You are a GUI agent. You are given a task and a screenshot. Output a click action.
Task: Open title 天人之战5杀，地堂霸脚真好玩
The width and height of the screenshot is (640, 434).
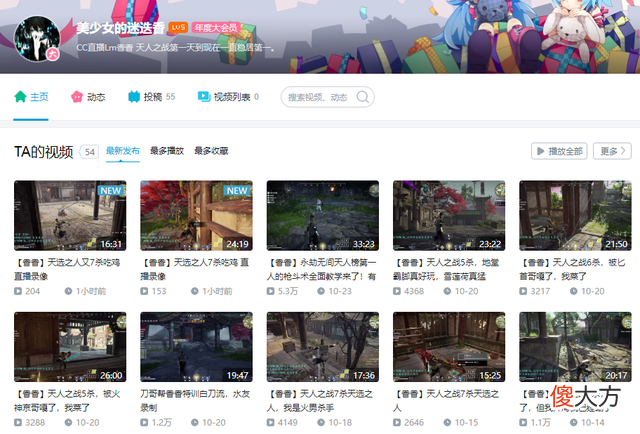pos(446,269)
